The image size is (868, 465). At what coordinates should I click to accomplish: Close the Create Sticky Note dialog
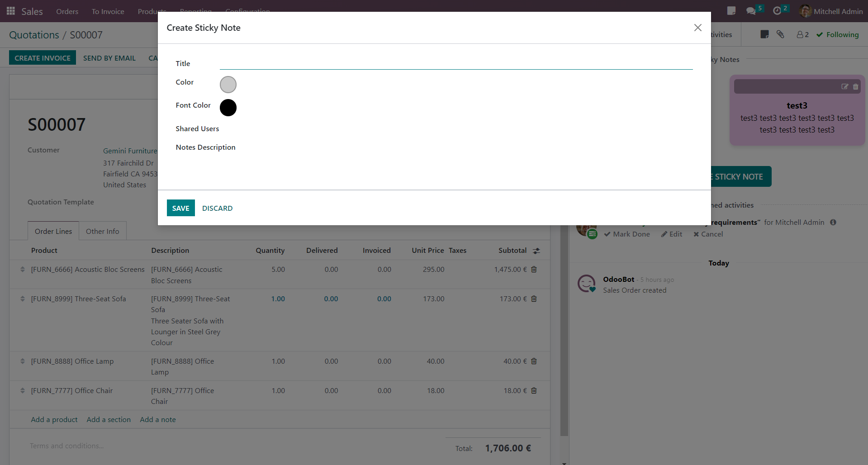click(x=698, y=28)
